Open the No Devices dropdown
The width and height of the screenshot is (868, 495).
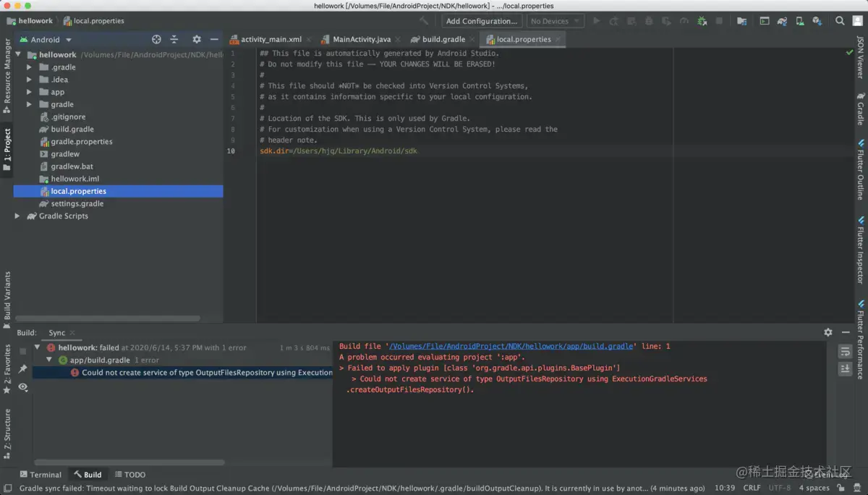[x=556, y=21]
